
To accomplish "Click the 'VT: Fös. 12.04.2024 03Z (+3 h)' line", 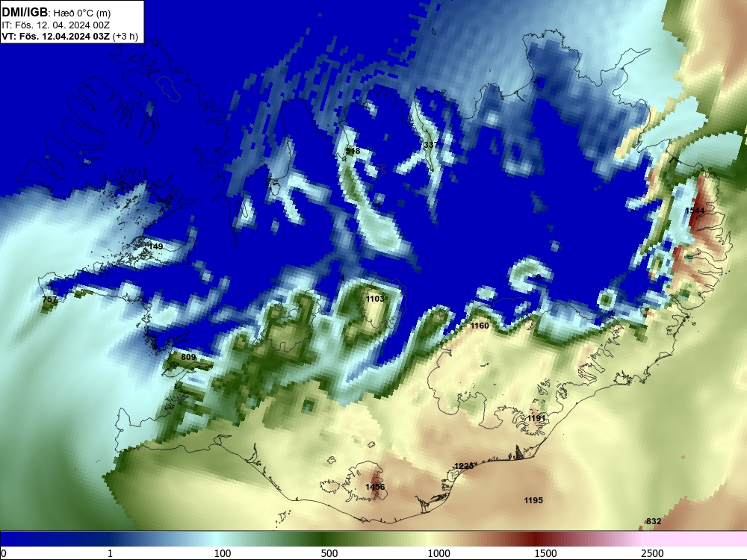I will [69, 36].
